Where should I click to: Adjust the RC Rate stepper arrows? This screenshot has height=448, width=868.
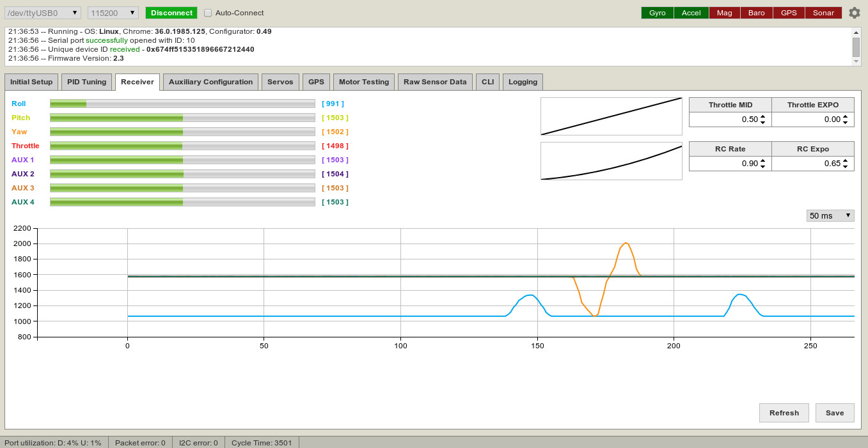(x=763, y=164)
